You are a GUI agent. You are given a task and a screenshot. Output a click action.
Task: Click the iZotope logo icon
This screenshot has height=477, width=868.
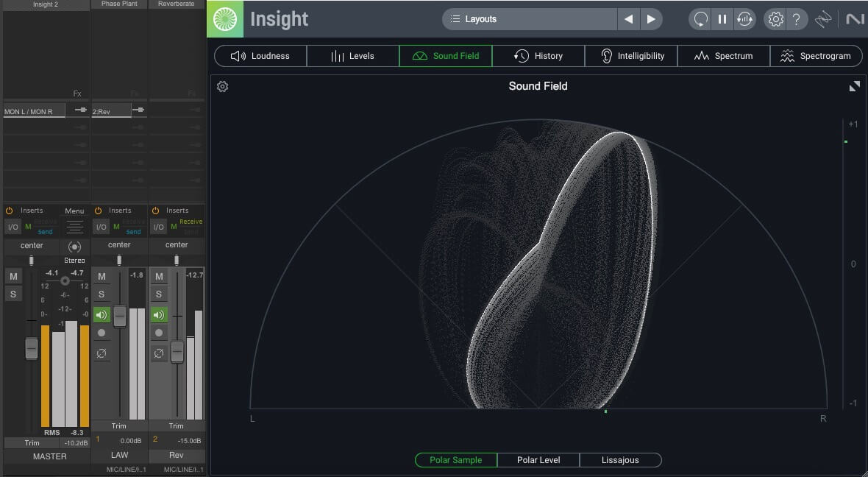click(x=224, y=19)
